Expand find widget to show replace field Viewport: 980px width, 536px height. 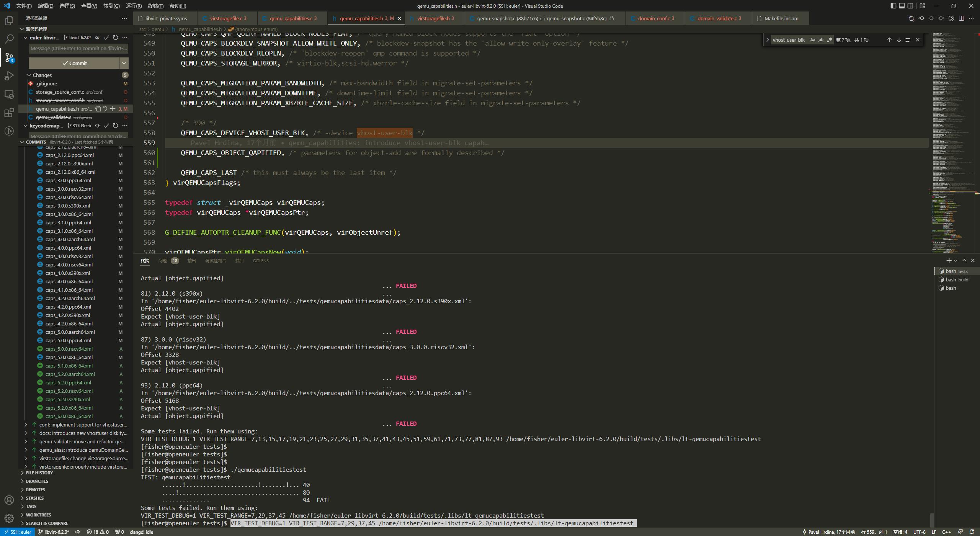point(768,40)
